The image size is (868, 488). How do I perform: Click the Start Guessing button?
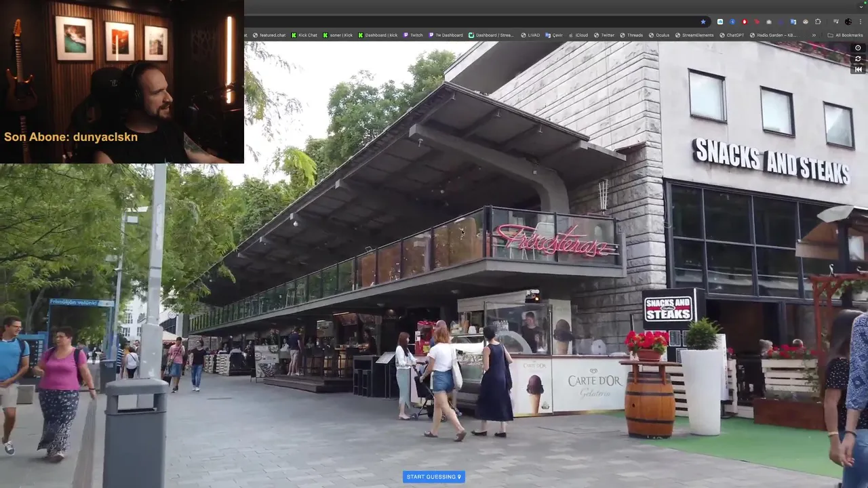pos(434,477)
